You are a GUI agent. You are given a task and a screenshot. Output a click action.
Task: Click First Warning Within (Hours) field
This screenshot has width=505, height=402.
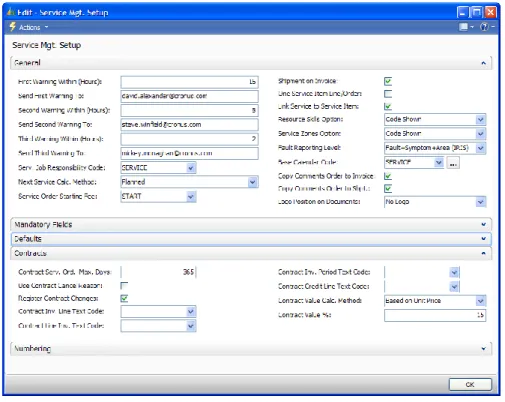point(189,82)
